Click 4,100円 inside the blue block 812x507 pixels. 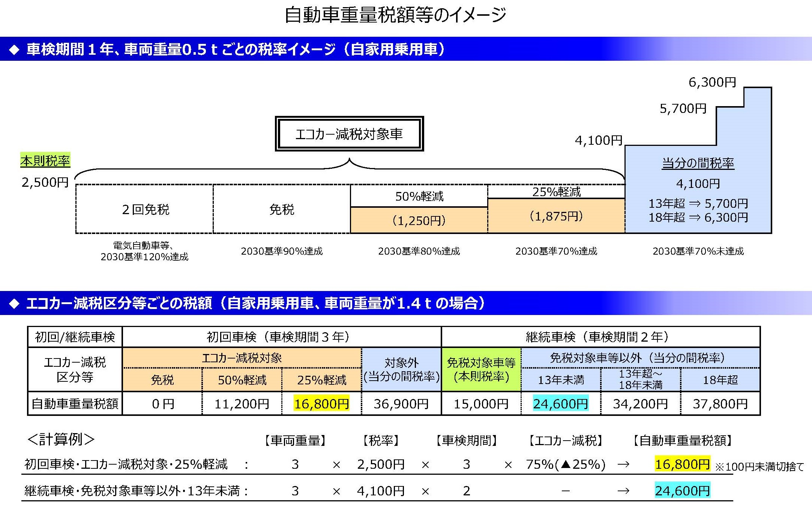pyautogui.click(x=698, y=183)
